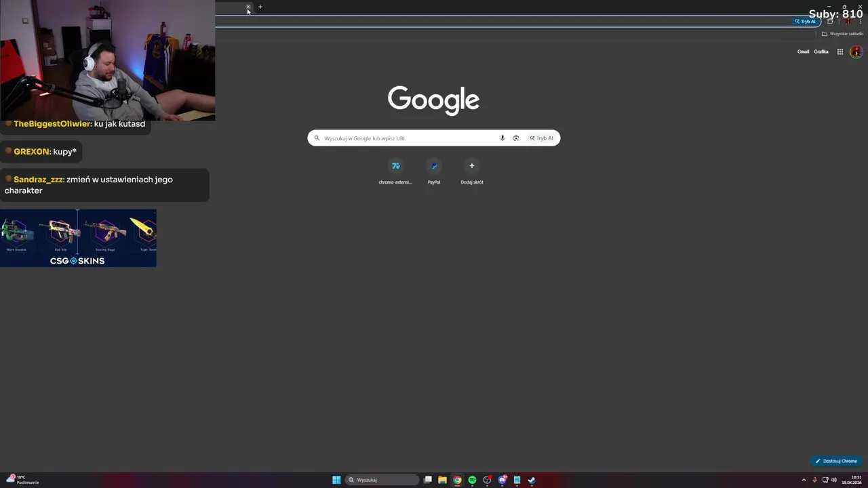Open the clock showing 18:51
This screenshot has height=488, width=868.
point(852,480)
